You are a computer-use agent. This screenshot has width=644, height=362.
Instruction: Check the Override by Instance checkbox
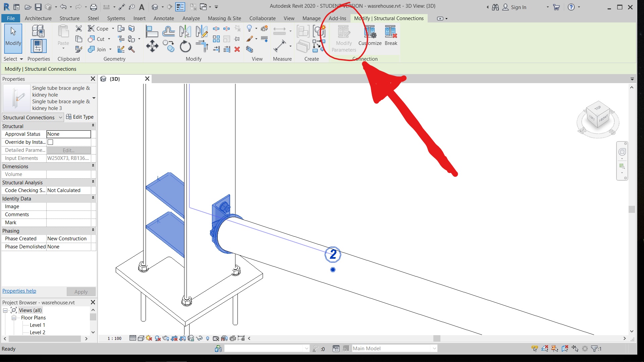50,142
